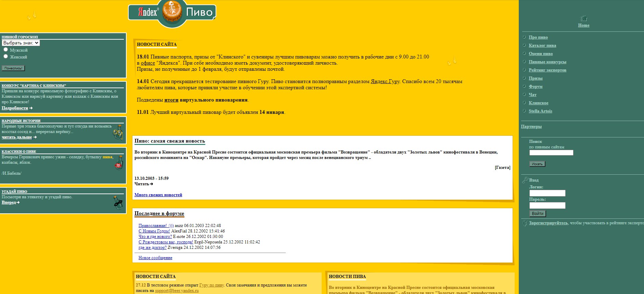
Task: Open Рейтинг экспертов
Action: pos(548,70)
